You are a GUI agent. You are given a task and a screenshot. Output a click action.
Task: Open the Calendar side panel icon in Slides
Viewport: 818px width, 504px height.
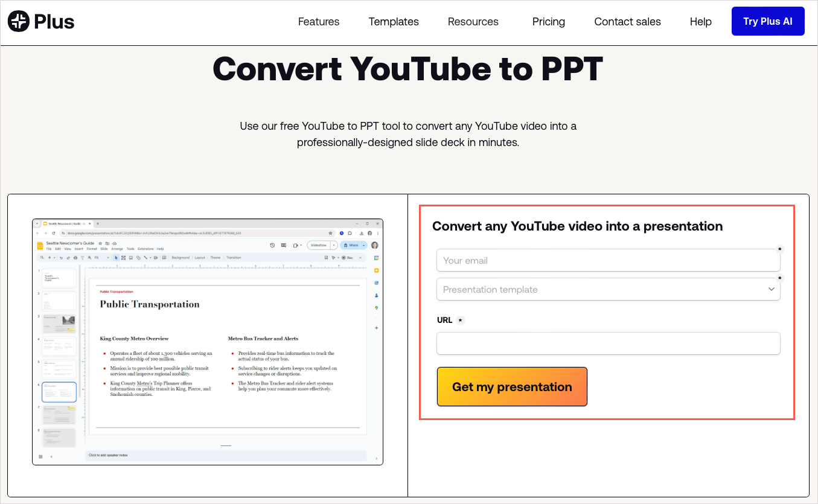[x=376, y=258]
